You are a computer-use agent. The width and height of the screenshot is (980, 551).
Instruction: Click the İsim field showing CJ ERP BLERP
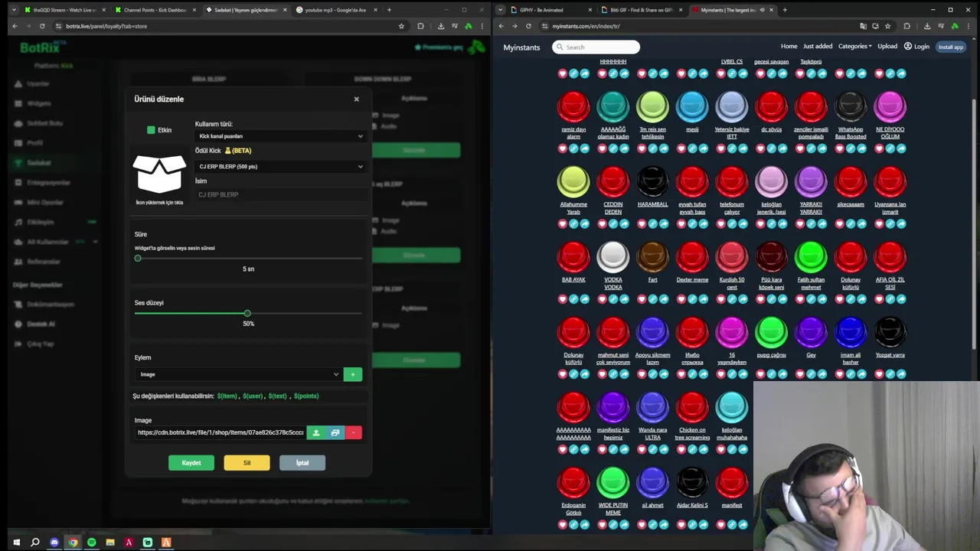(x=280, y=194)
